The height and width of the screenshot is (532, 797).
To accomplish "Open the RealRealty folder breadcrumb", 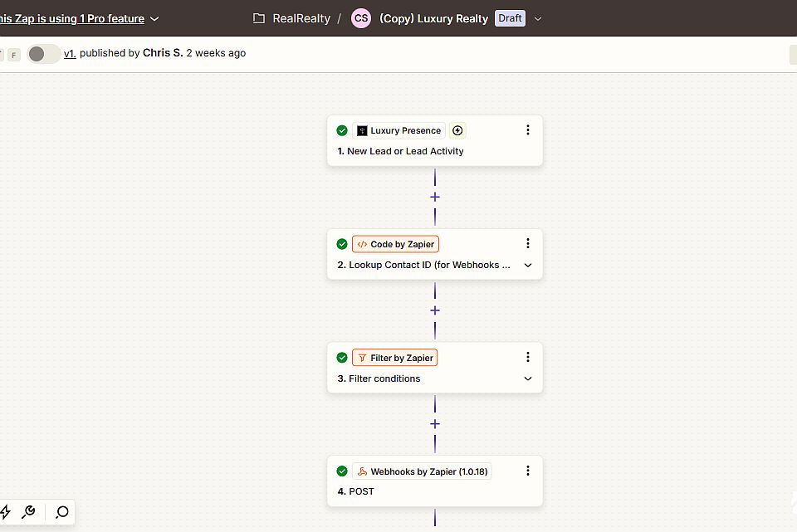I will [301, 19].
